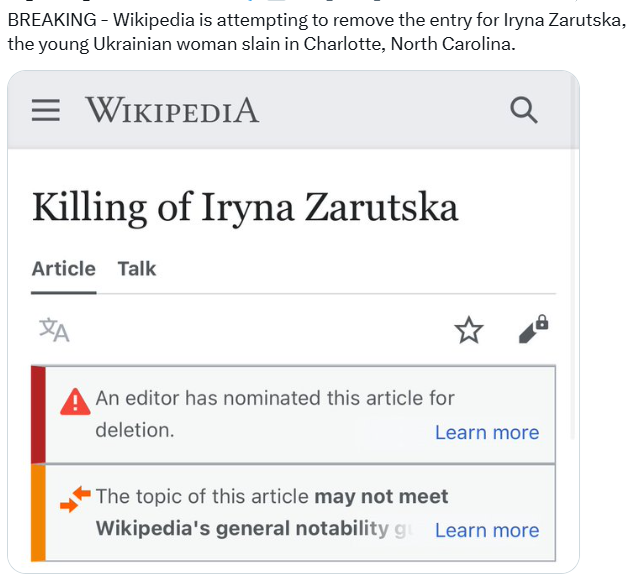
Task: Open Learn more in notability notice
Action: [x=487, y=531]
